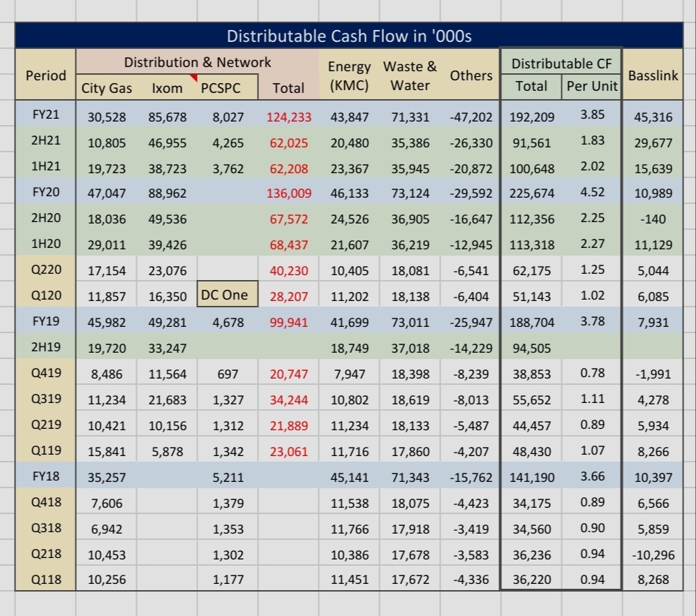The width and height of the screenshot is (696, 616).
Task: Click the 'DC One' boxed cell
Action: [x=224, y=295]
